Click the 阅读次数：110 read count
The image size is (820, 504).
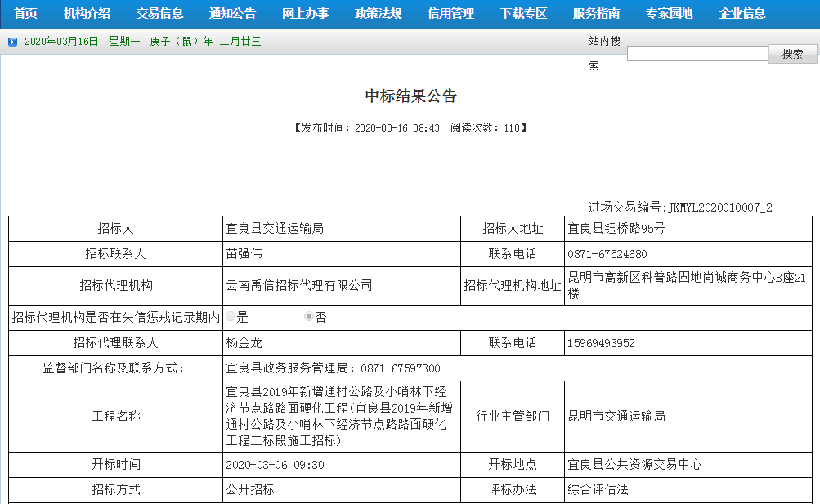coord(485,128)
